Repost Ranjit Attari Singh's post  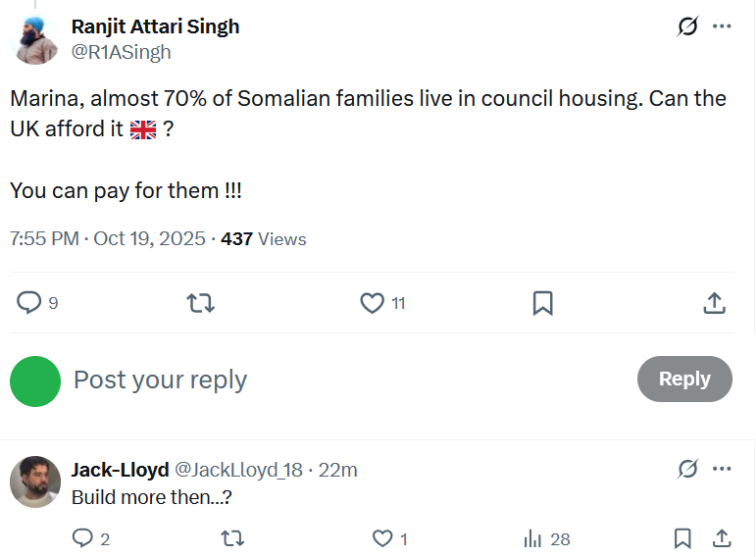200,303
